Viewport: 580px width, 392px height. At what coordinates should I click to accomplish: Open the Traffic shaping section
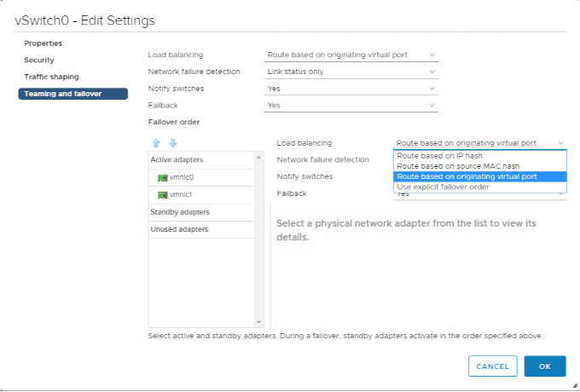click(x=51, y=77)
